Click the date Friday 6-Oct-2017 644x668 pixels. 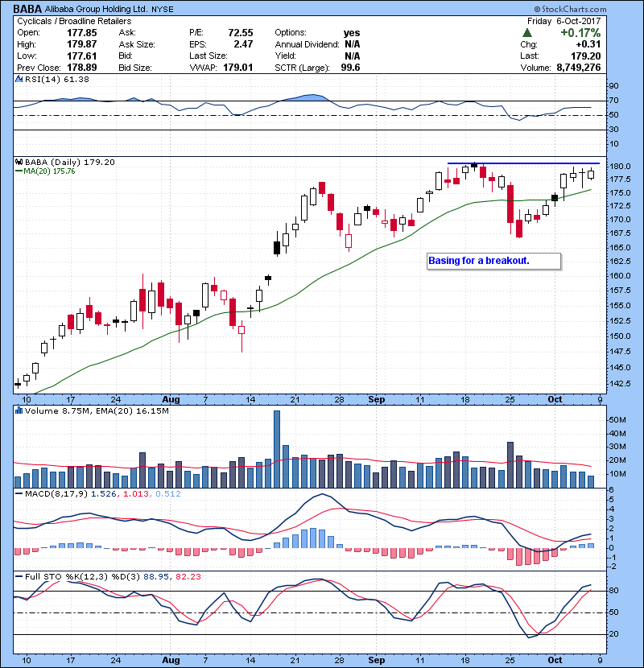[x=563, y=21]
